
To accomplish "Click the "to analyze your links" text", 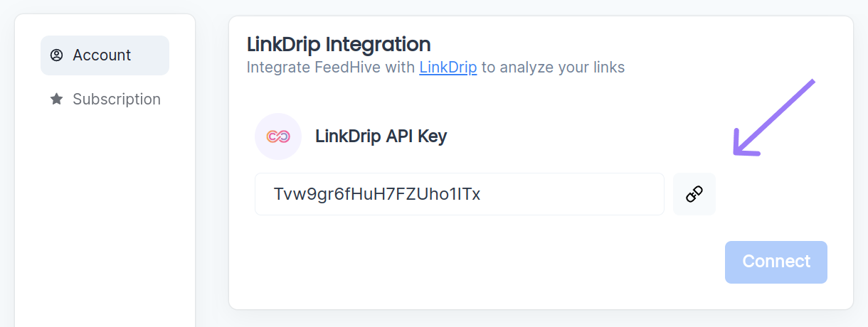I will [x=553, y=68].
